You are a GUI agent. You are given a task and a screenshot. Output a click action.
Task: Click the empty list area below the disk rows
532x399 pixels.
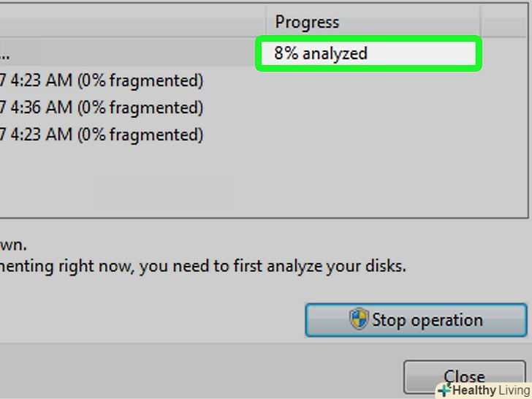pos(219,183)
